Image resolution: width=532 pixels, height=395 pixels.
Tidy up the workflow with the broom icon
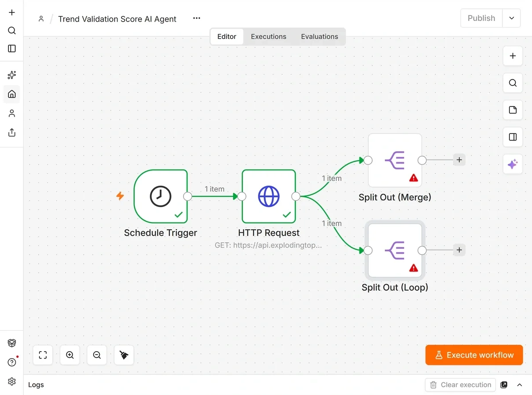(x=124, y=355)
